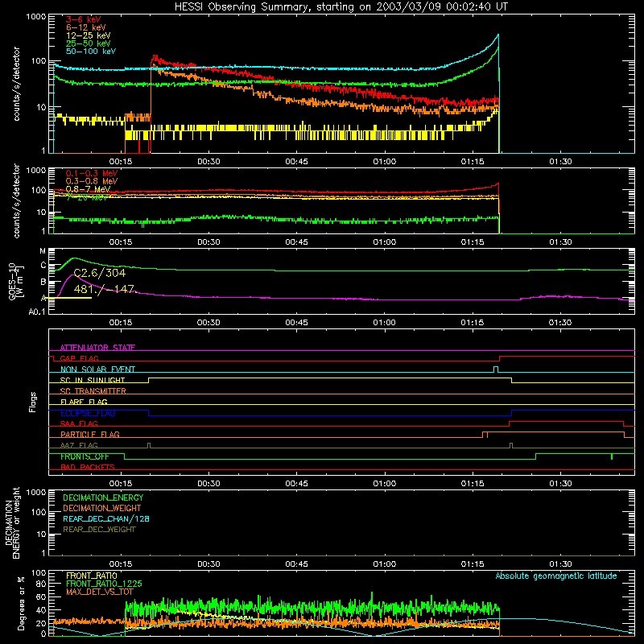
Task: Click the 0.8-7 MeV legend label
Action: (x=88, y=189)
